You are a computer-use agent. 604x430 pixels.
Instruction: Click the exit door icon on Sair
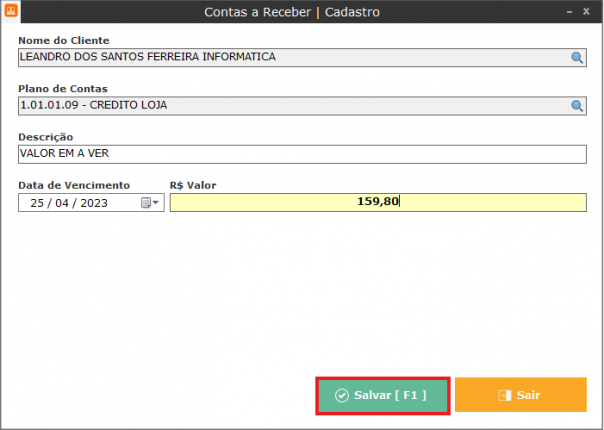tap(504, 395)
